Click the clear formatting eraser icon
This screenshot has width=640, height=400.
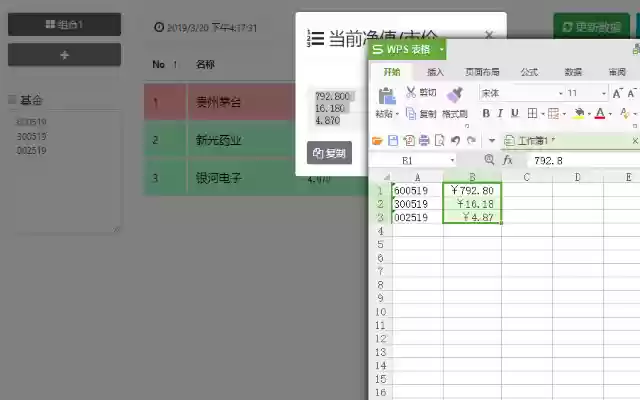click(x=624, y=113)
